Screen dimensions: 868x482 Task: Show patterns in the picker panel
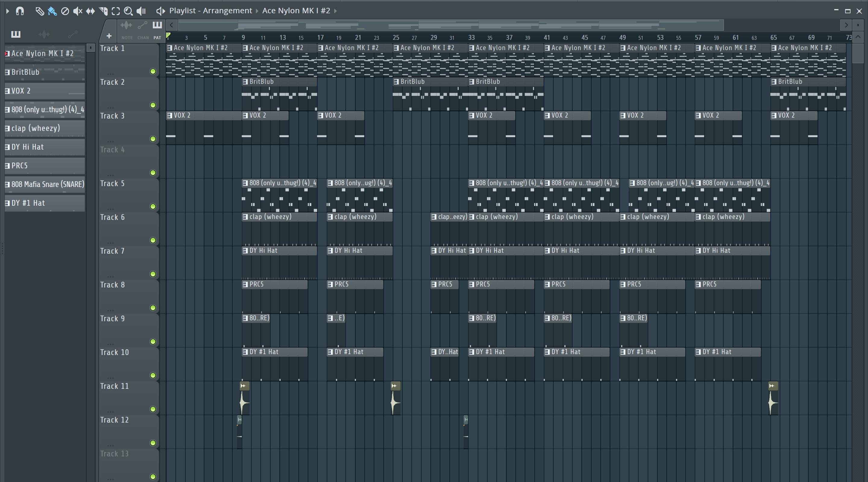pos(16,34)
